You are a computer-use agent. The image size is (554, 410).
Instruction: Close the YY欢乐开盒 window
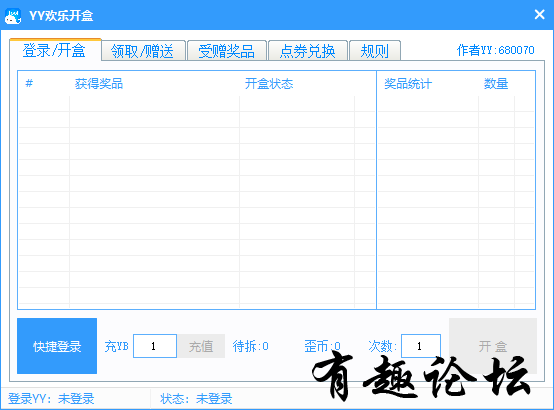pos(540,14)
